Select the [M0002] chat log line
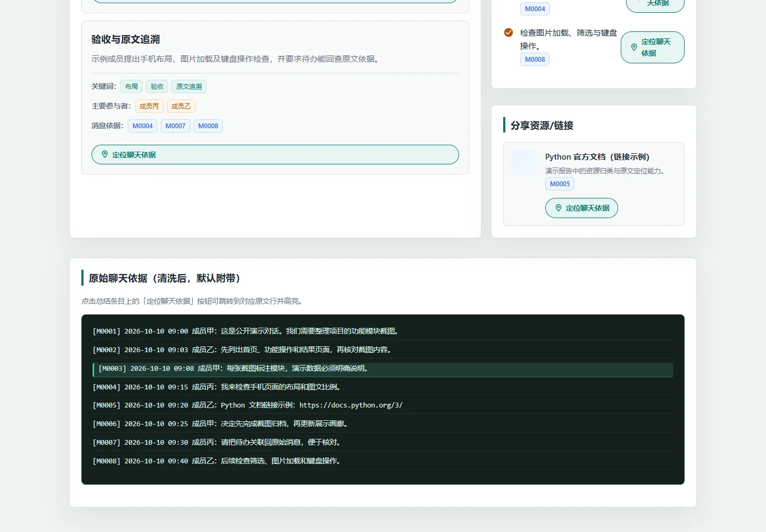 pos(383,350)
